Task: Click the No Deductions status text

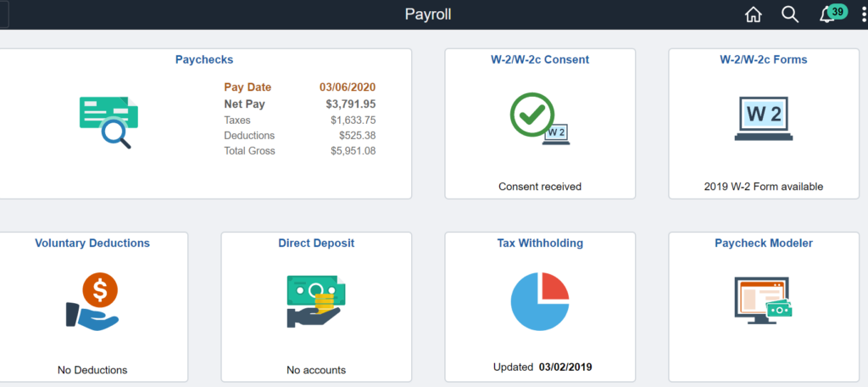Action: (92, 370)
